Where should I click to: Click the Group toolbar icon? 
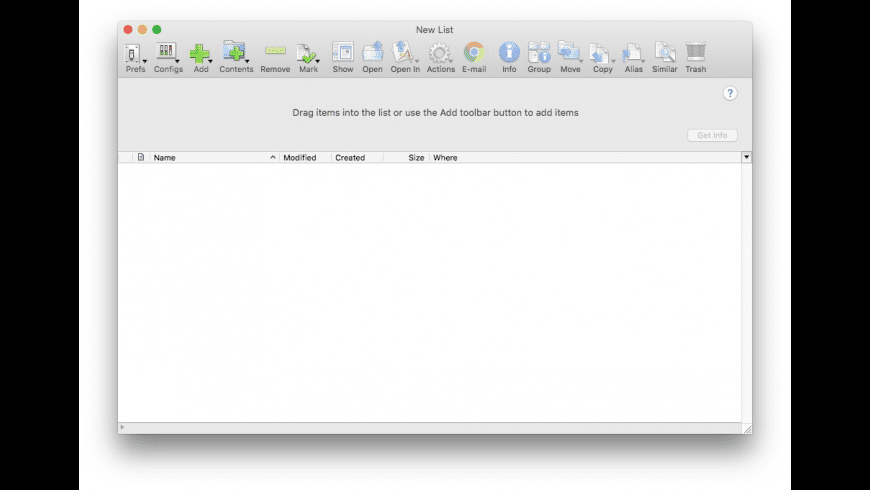tap(539, 52)
